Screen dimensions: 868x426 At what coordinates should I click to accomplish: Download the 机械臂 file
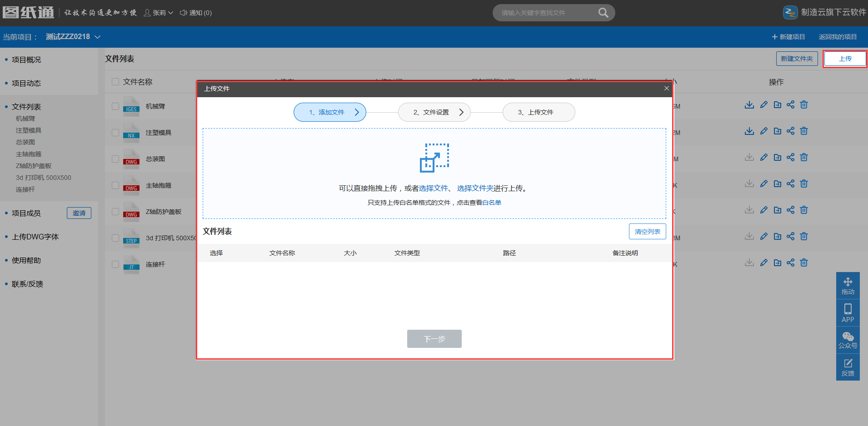749,105
